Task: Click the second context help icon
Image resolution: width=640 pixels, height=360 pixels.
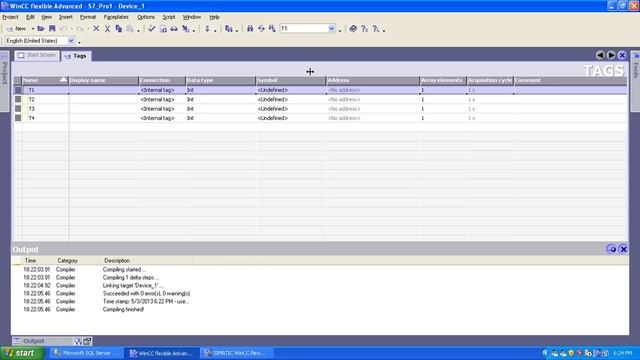Action: tap(376, 29)
